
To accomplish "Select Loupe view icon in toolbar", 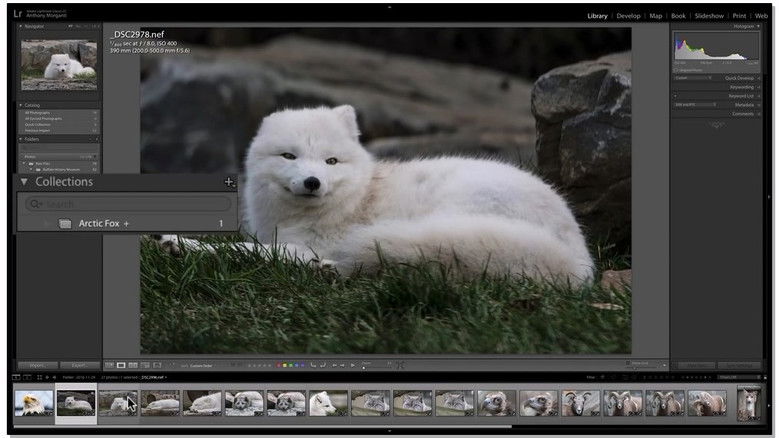I will click(x=120, y=365).
